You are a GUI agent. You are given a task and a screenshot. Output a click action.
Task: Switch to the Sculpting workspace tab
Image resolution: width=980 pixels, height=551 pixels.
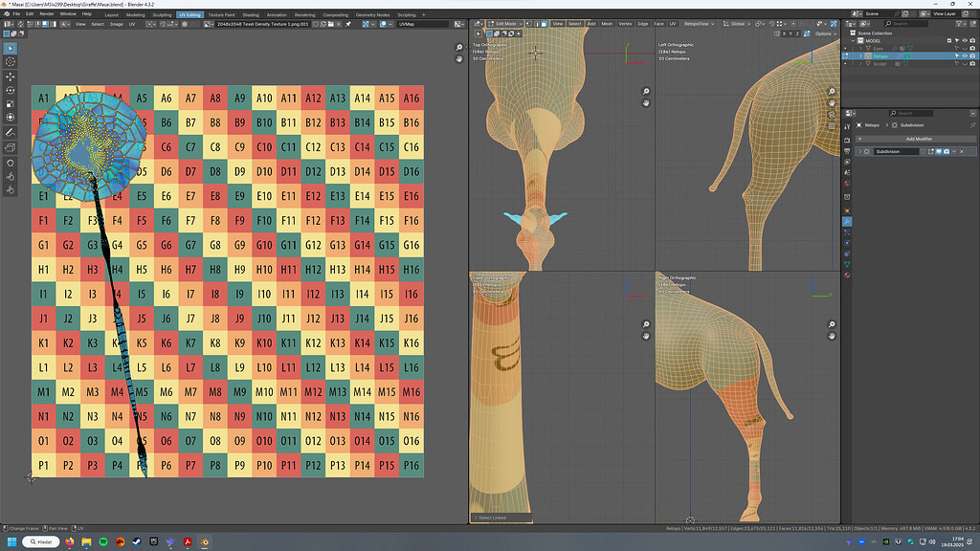[x=162, y=14]
